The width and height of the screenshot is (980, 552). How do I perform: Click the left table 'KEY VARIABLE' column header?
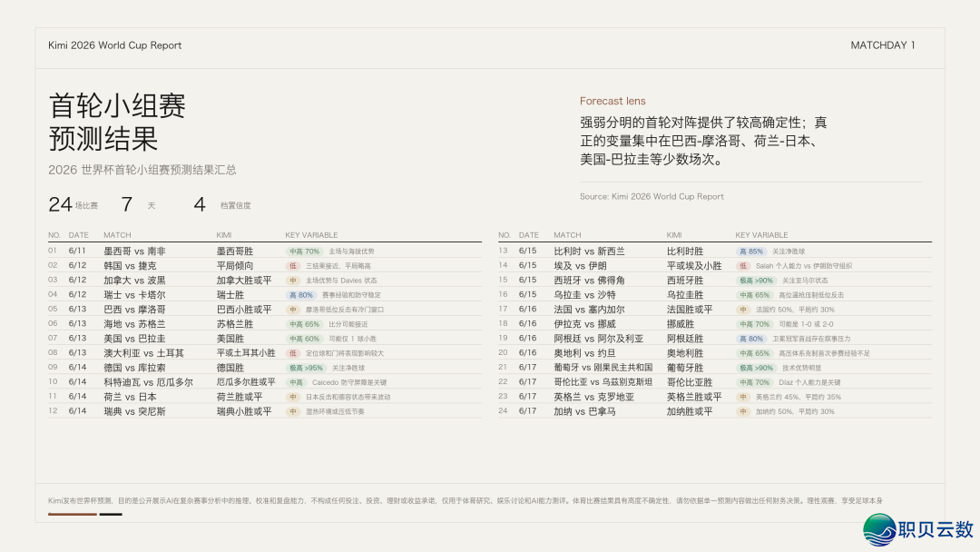(x=311, y=235)
